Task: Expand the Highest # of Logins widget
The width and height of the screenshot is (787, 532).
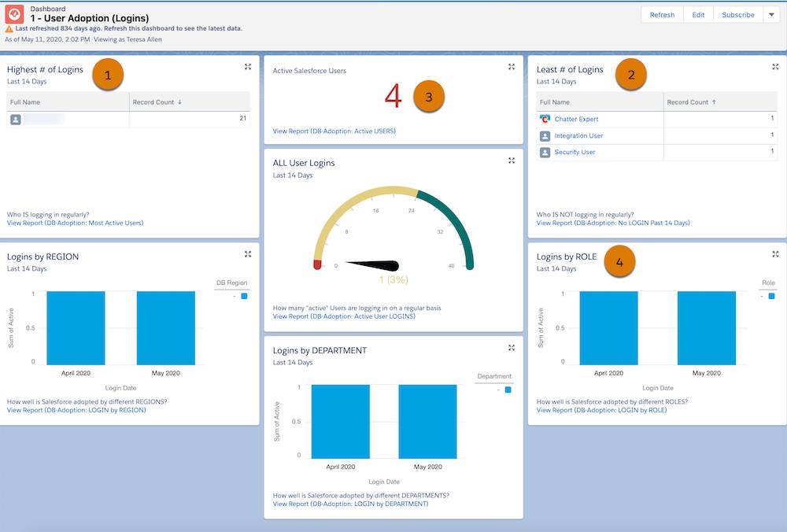Action: coord(247,67)
